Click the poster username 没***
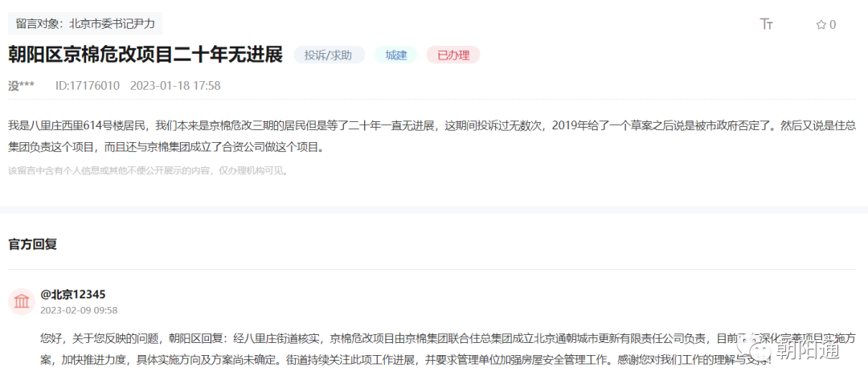This screenshot has width=868, height=388. (x=21, y=85)
